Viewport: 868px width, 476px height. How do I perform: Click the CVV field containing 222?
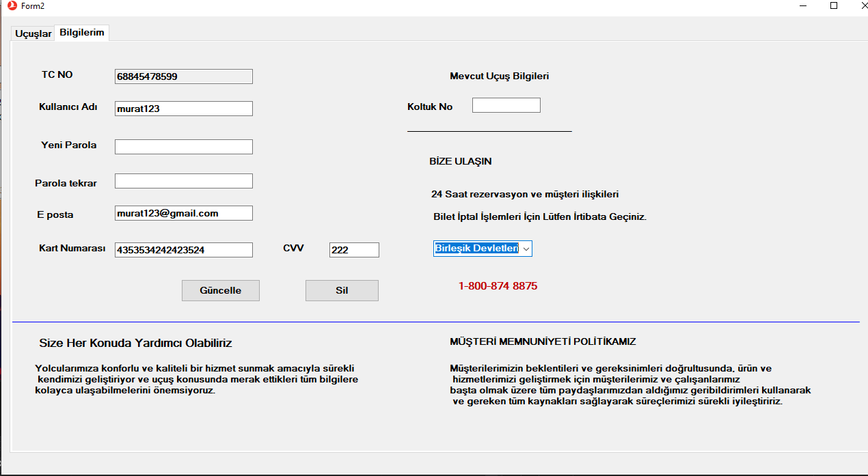point(354,249)
